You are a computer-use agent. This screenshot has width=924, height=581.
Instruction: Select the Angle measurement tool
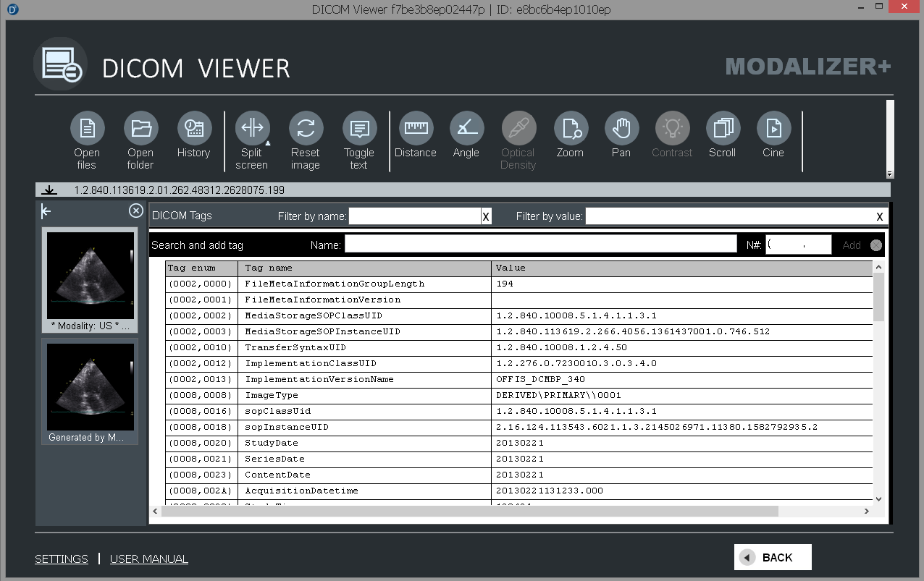[x=466, y=129]
